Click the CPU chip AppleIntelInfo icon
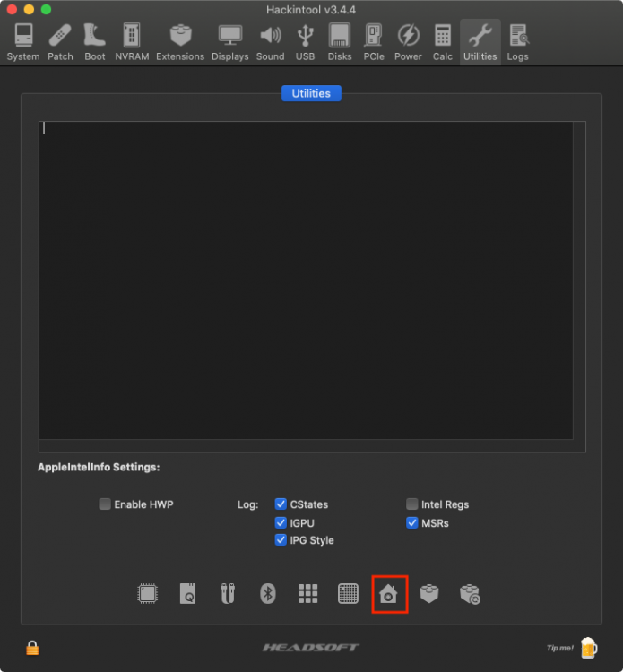This screenshot has width=623, height=672. (x=148, y=594)
